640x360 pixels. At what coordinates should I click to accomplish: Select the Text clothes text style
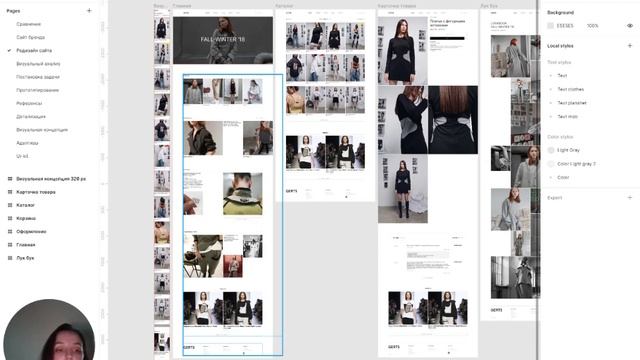(x=571, y=89)
